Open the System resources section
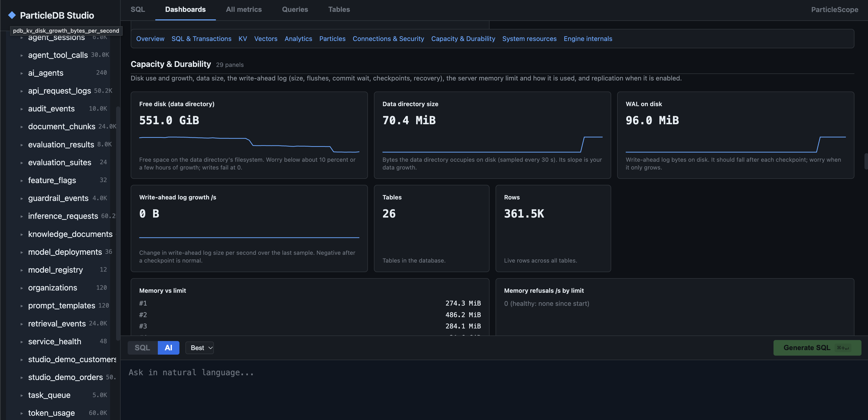This screenshot has height=420, width=868. (x=529, y=39)
